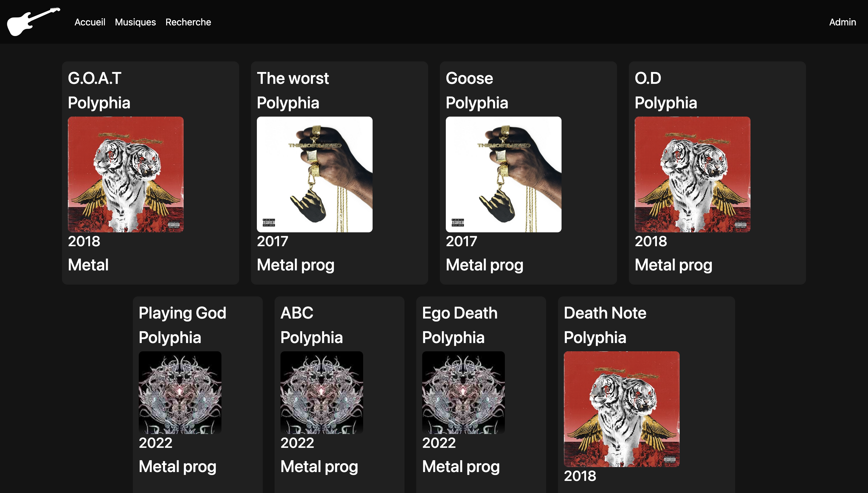Click the Death Note title text
The image size is (868, 493).
pos(605,313)
